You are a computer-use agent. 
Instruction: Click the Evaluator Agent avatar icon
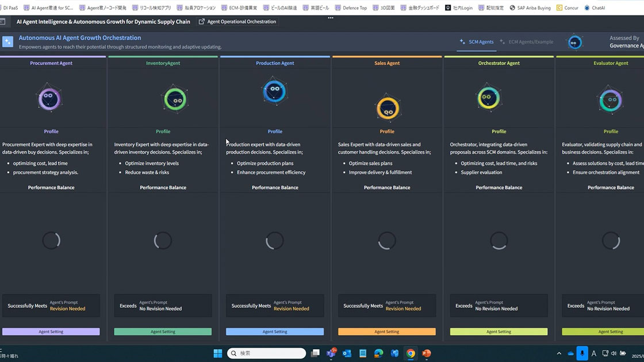pos(610,101)
